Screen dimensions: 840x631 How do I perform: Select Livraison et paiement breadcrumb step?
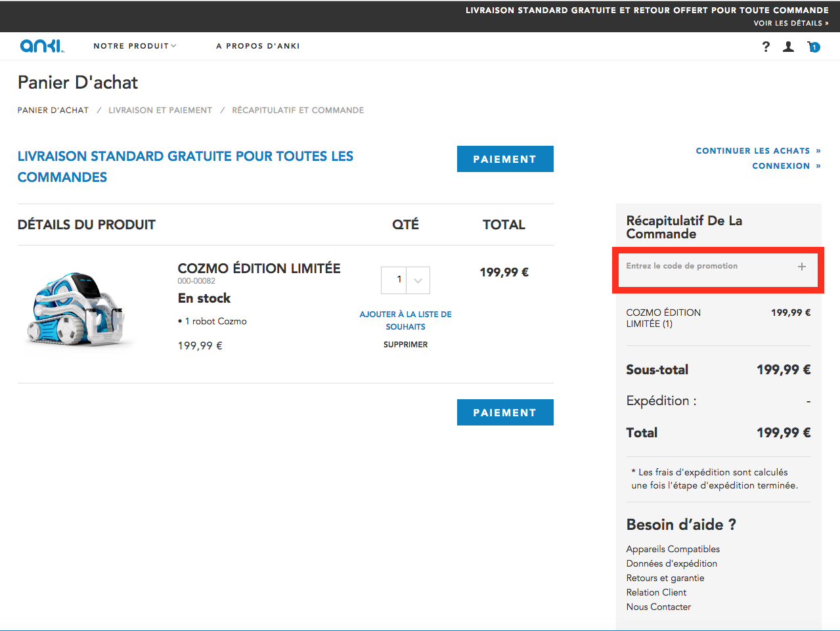pyautogui.click(x=160, y=110)
